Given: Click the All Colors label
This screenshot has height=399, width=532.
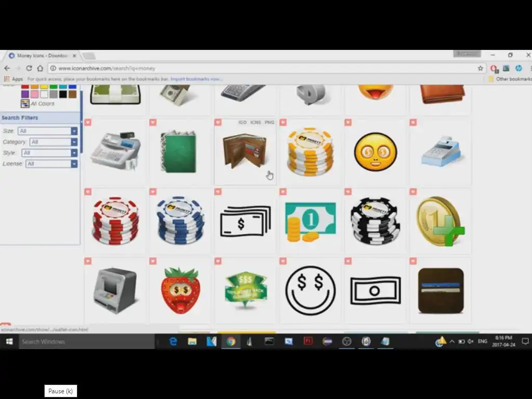Looking at the screenshot, I should (x=43, y=104).
